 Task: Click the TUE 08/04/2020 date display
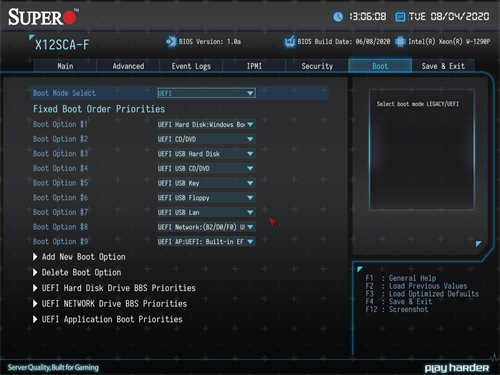pos(449,17)
